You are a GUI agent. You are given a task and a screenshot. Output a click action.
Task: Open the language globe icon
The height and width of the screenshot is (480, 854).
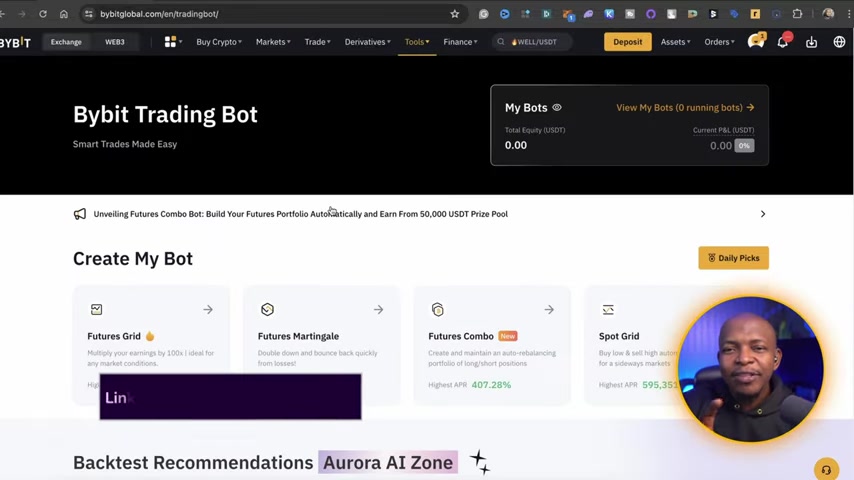839,42
